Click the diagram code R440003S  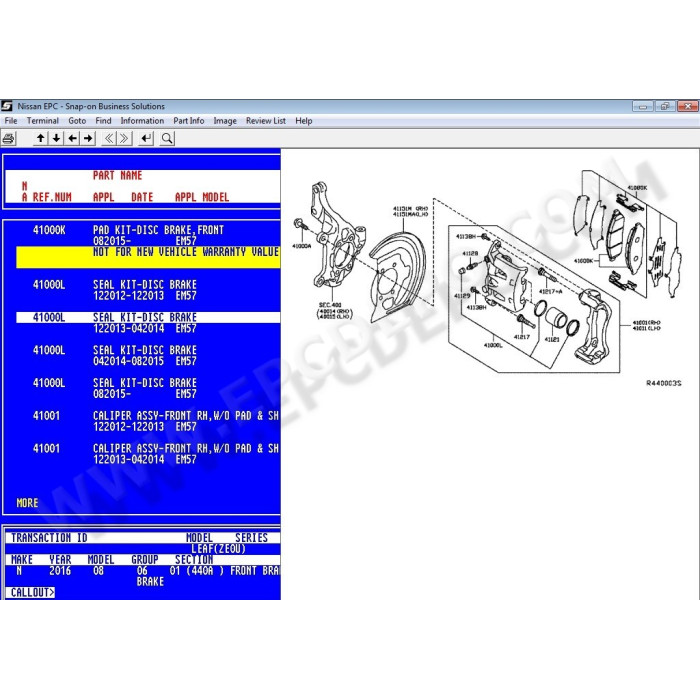tap(663, 383)
